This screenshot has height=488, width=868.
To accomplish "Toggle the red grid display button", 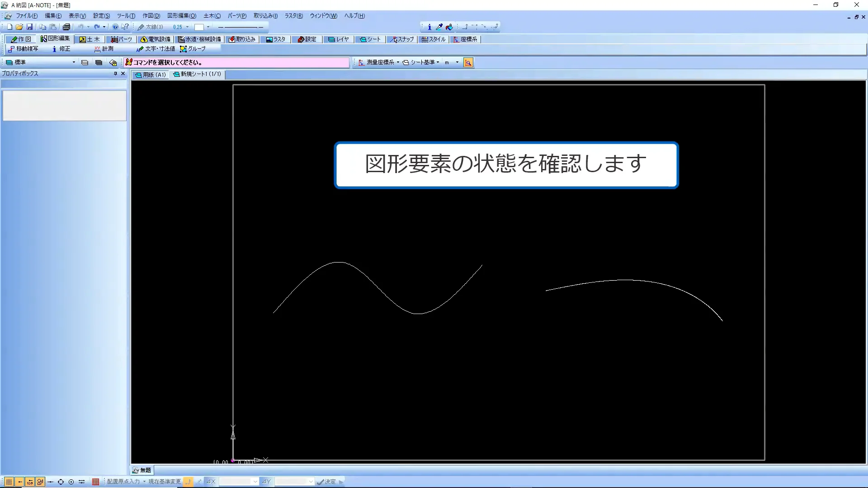I will point(95,482).
